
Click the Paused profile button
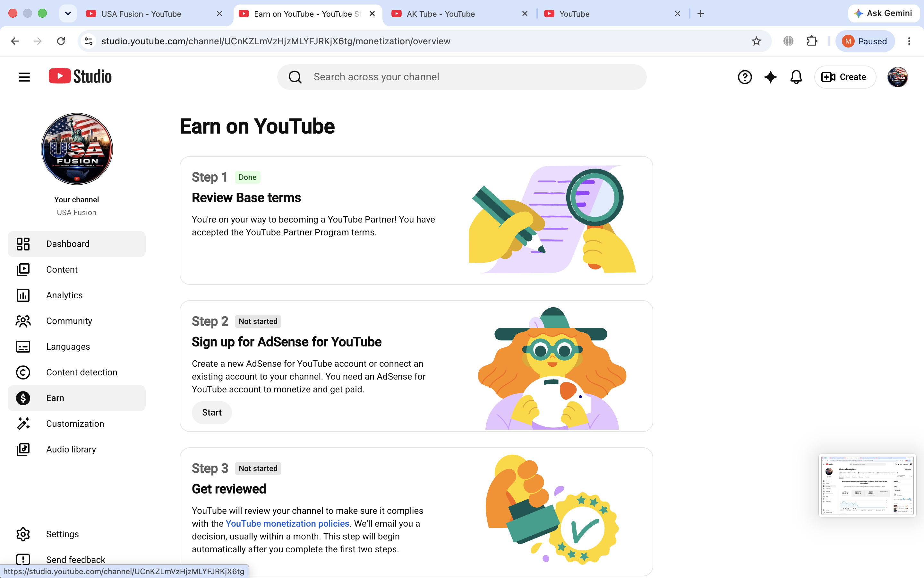tap(865, 41)
